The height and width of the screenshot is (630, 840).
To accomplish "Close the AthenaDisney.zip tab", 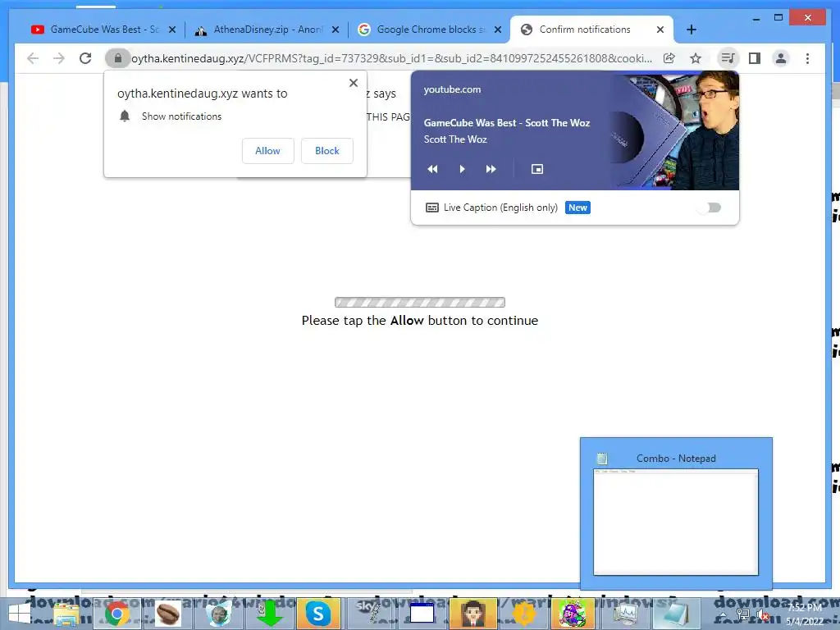I will 336,30.
